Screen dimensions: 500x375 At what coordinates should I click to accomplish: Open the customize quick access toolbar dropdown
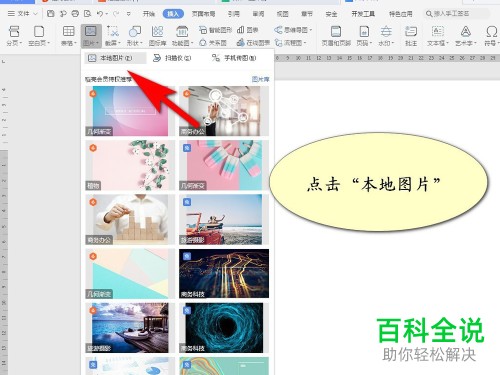click(x=128, y=14)
